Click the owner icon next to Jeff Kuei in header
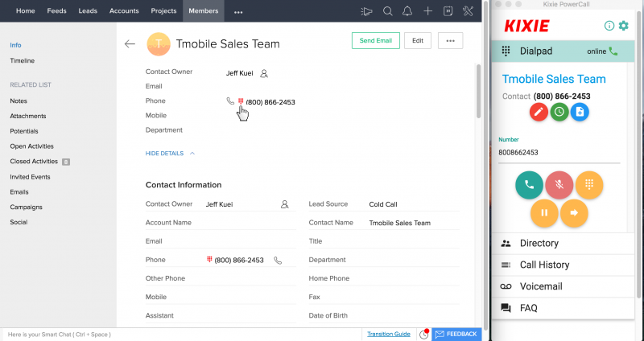Image resolution: width=644 pixels, height=341 pixels. pyautogui.click(x=264, y=74)
